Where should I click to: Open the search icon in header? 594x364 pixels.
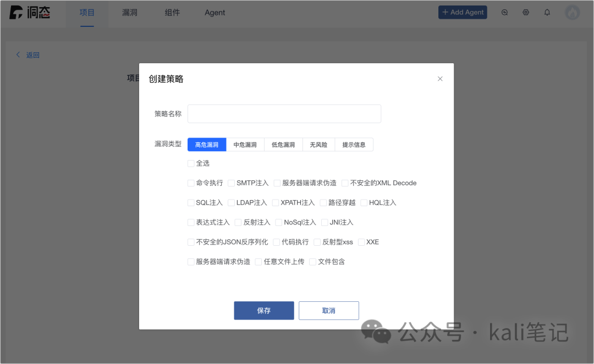504,13
